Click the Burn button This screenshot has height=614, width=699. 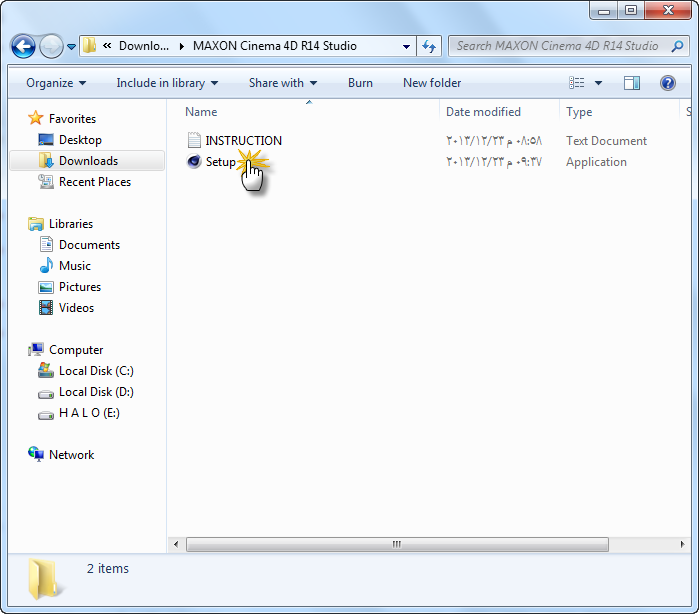click(360, 83)
